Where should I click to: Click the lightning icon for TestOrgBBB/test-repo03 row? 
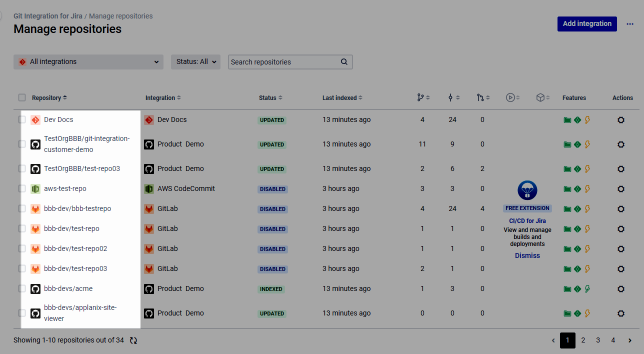(587, 169)
